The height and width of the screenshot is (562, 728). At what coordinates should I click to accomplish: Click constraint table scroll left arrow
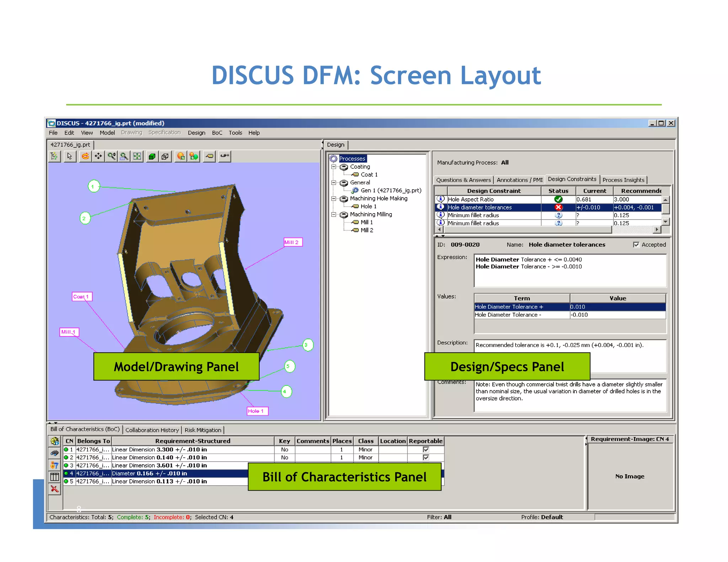[x=439, y=230]
